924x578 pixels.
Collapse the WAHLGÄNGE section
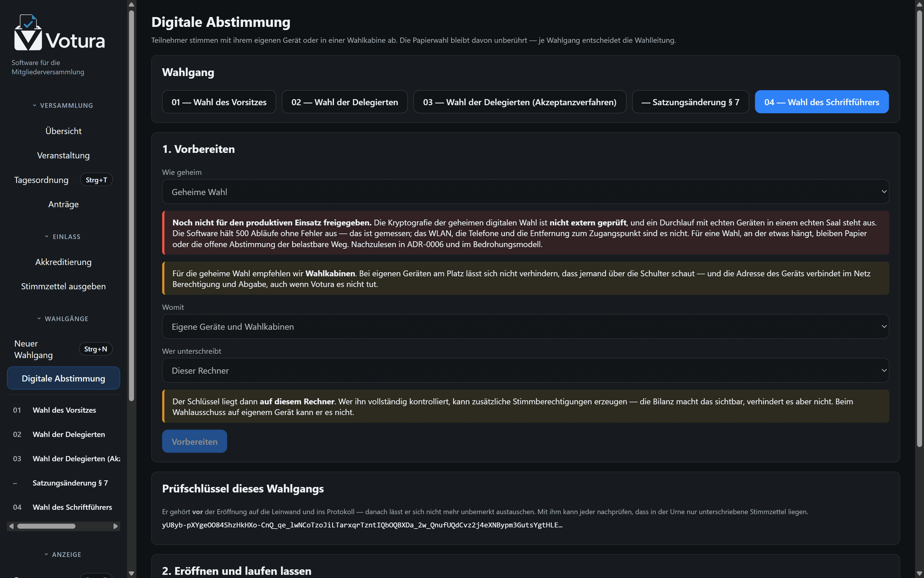[x=64, y=318]
